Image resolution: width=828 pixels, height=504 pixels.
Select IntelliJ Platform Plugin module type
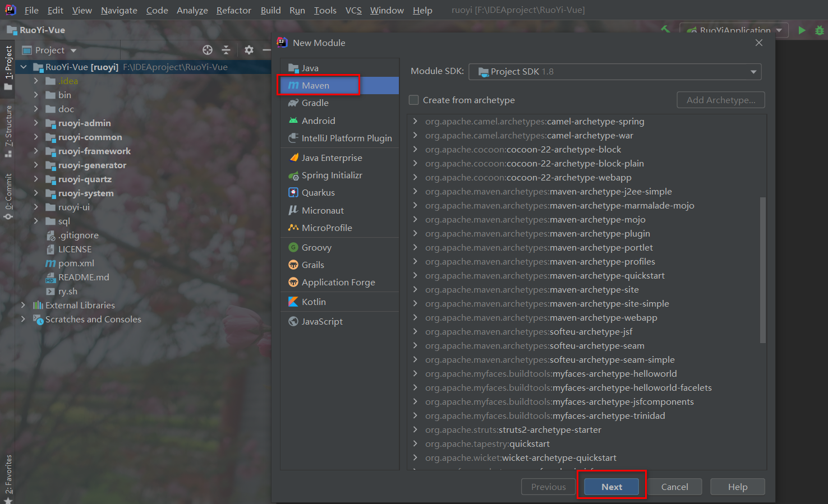click(339, 138)
